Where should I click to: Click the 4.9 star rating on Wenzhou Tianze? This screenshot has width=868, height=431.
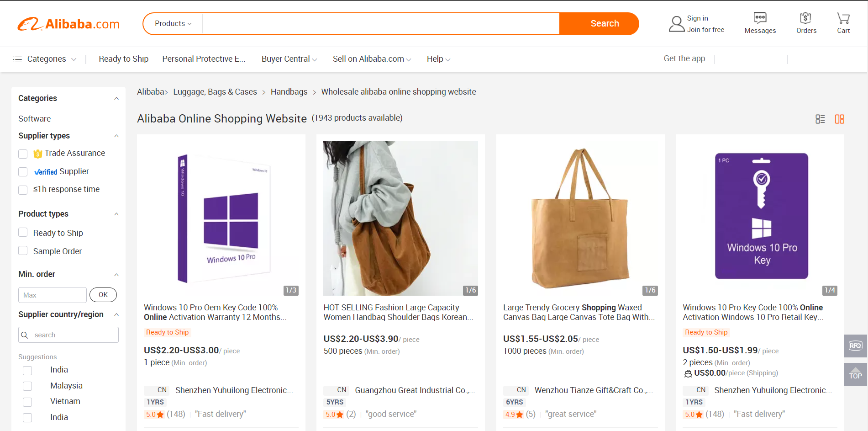514,415
